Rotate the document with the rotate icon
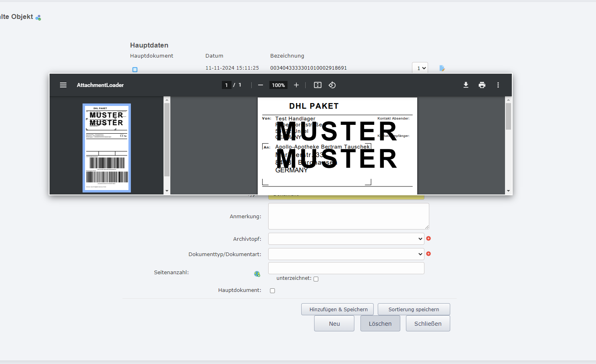 coord(332,85)
